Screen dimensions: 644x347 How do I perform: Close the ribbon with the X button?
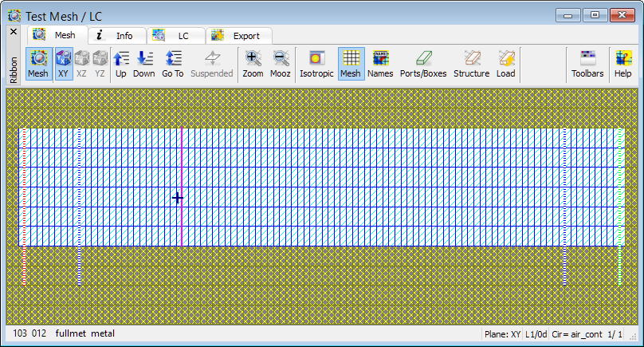(14, 32)
